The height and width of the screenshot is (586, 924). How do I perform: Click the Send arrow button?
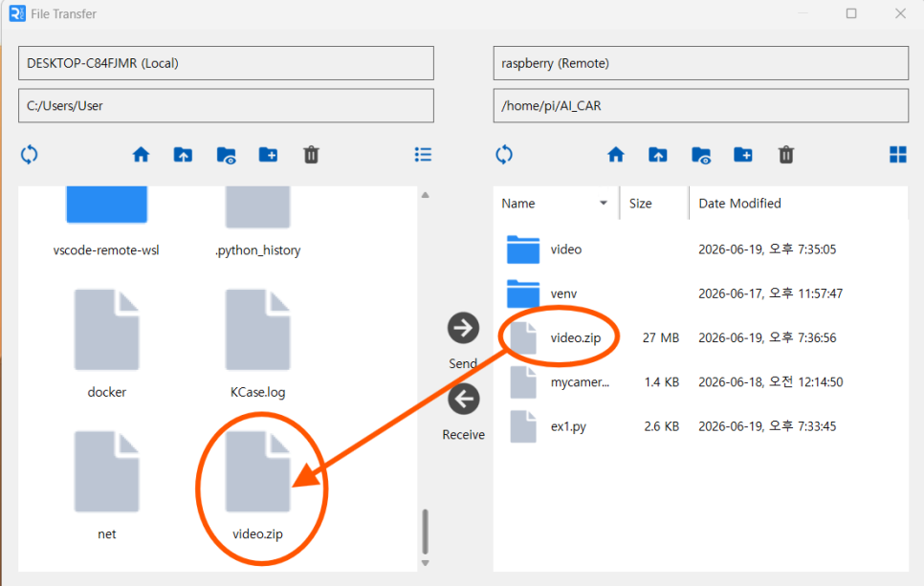coord(463,328)
